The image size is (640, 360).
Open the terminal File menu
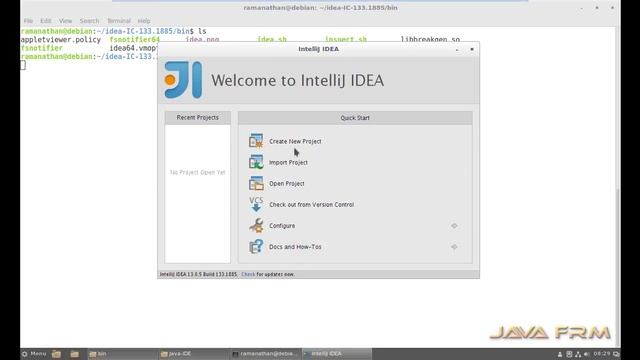point(28,21)
